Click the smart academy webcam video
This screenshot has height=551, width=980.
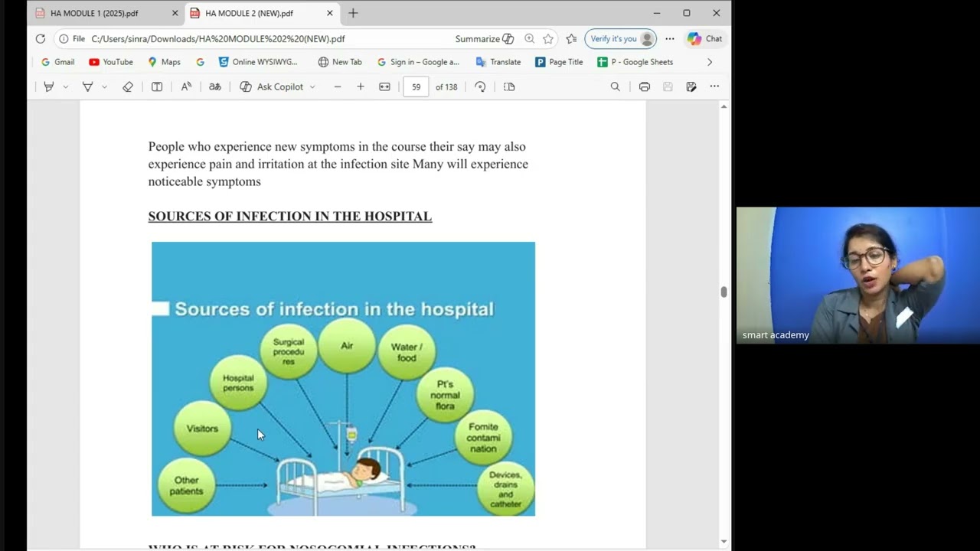858,275
